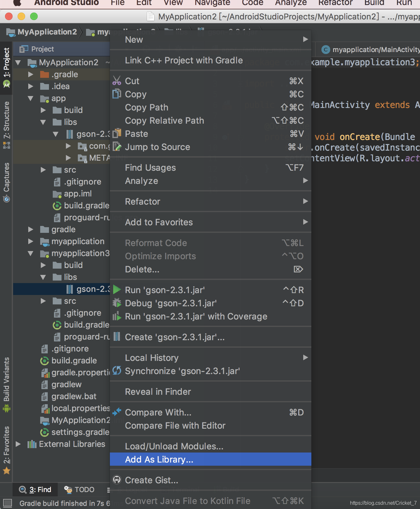The height and width of the screenshot is (509, 420).
Task: Click the Favorites star icon in sidebar
Action: [7, 471]
